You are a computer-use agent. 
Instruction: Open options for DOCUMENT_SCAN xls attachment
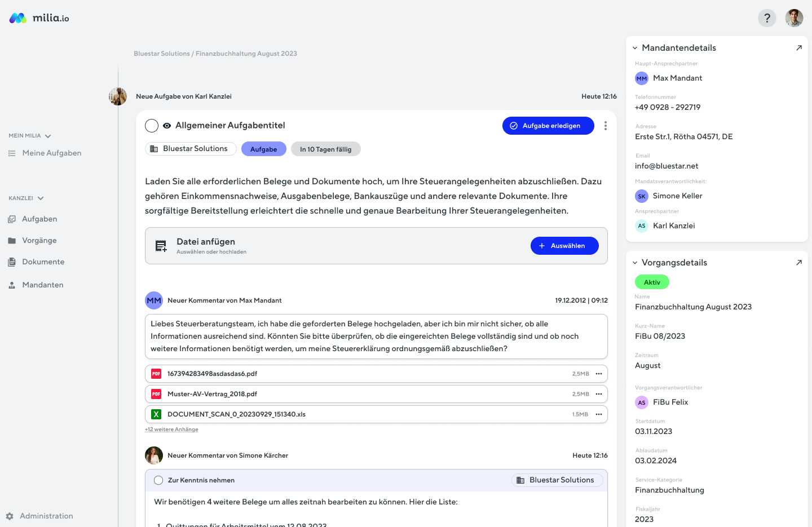599,414
